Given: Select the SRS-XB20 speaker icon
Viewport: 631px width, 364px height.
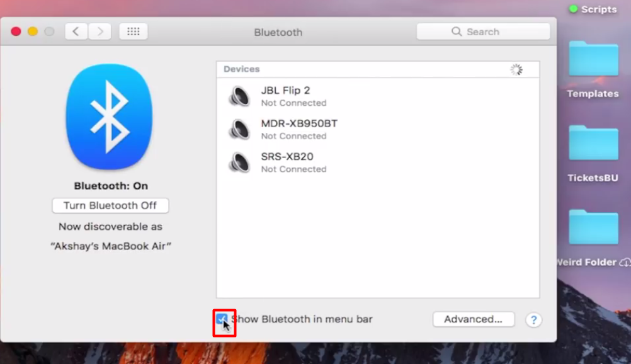Looking at the screenshot, I should click(x=239, y=162).
